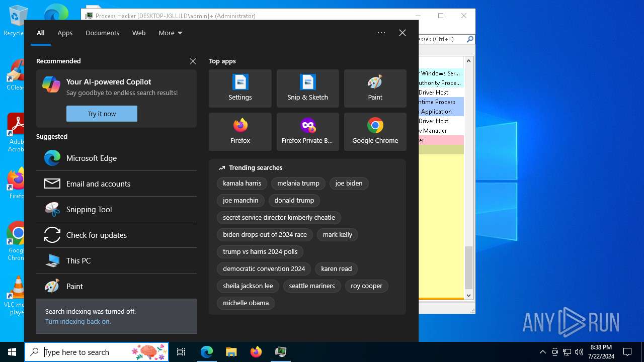Viewport: 644px width, 362px height.
Task: Open Firefox Private Browsing tile
Action: click(307, 132)
